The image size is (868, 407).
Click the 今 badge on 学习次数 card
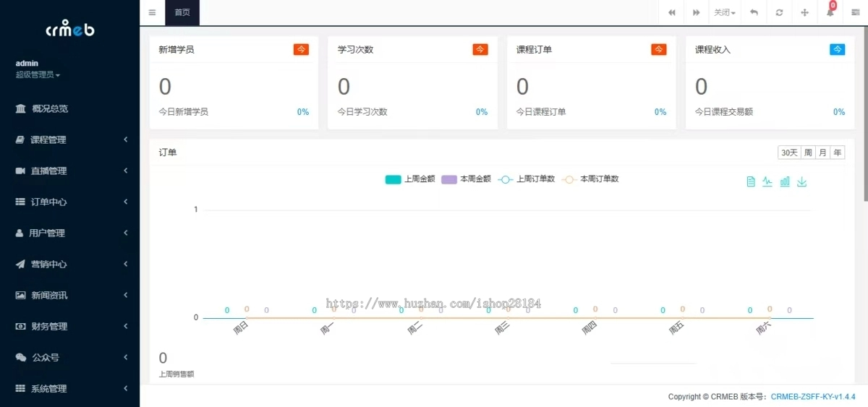(480, 49)
